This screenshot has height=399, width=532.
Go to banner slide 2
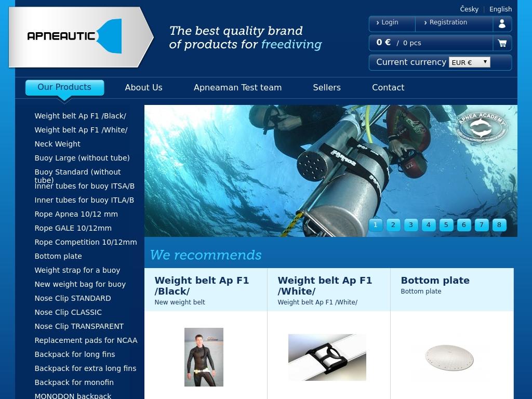point(393,225)
